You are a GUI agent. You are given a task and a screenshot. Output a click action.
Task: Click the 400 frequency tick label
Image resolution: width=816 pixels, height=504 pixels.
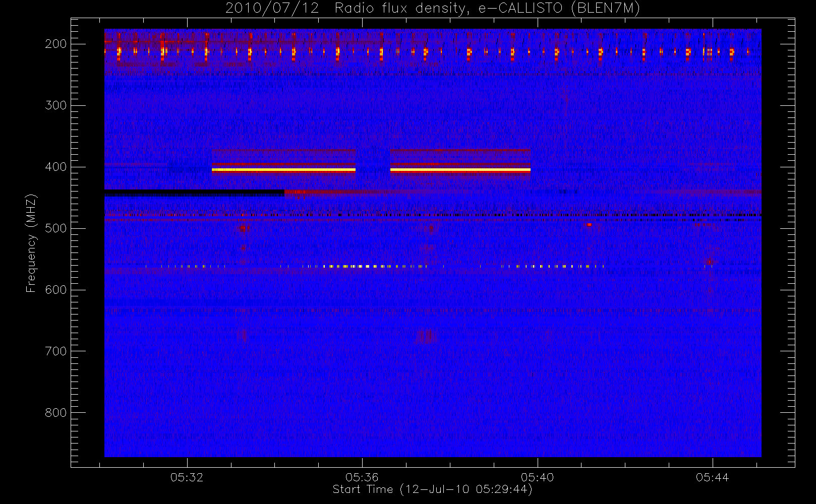[x=55, y=167]
